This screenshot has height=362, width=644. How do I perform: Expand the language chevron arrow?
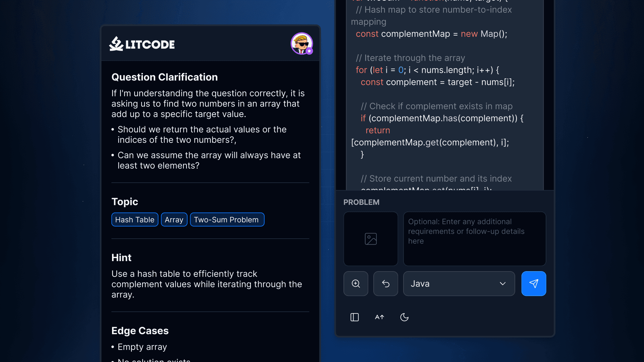(x=502, y=284)
